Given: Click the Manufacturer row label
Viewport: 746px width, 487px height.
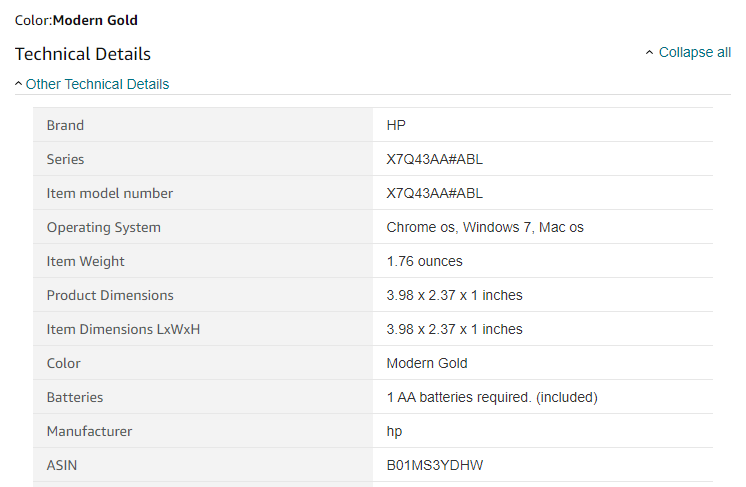Looking at the screenshot, I should point(89,431).
